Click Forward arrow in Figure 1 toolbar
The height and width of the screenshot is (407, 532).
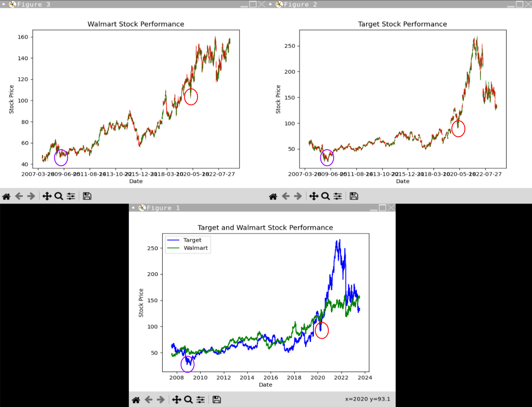click(160, 400)
